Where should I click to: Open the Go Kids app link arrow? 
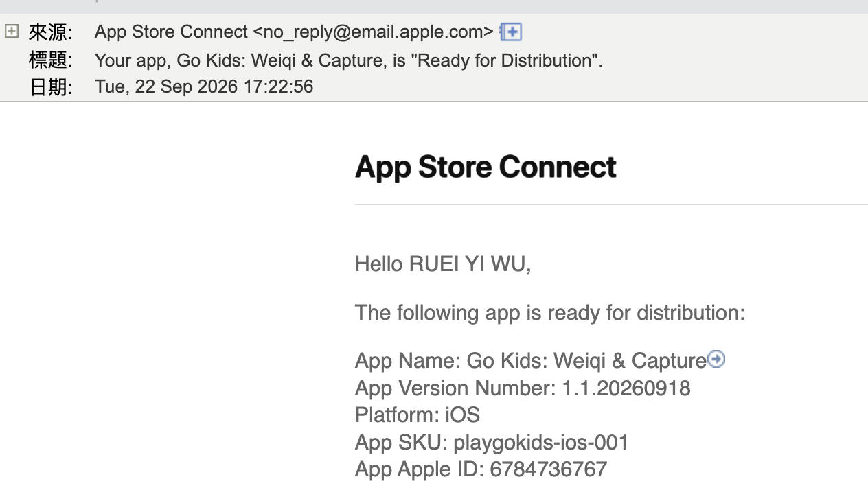coord(716,359)
